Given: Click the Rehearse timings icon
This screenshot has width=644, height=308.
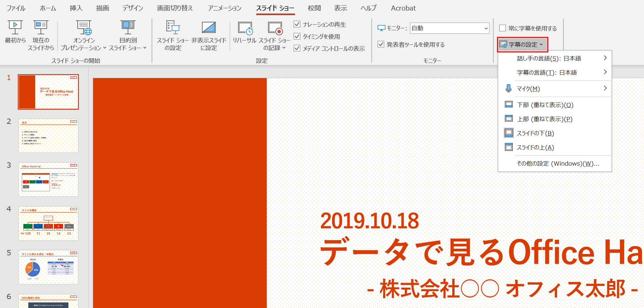Looking at the screenshot, I should pyautogui.click(x=245, y=28).
